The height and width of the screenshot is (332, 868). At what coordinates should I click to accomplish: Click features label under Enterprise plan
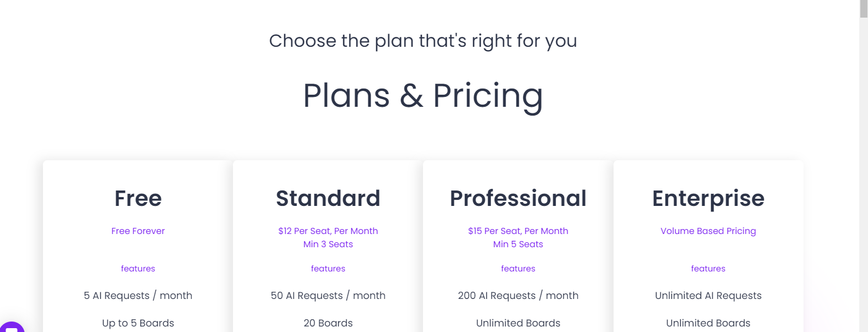(x=708, y=269)
